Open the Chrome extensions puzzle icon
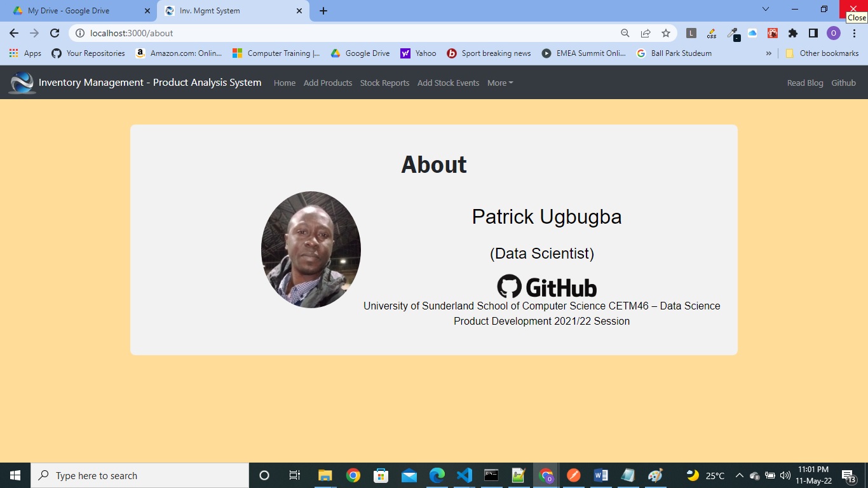This screenshot has width=868, height=488. (794, 33)
